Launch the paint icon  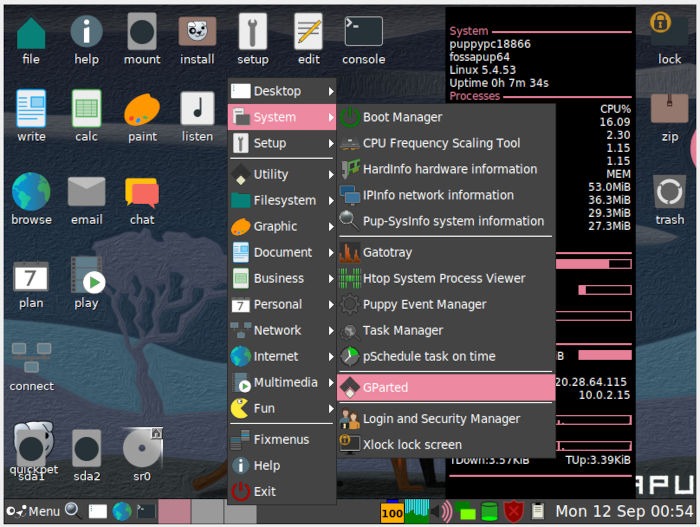click(142, 110)
